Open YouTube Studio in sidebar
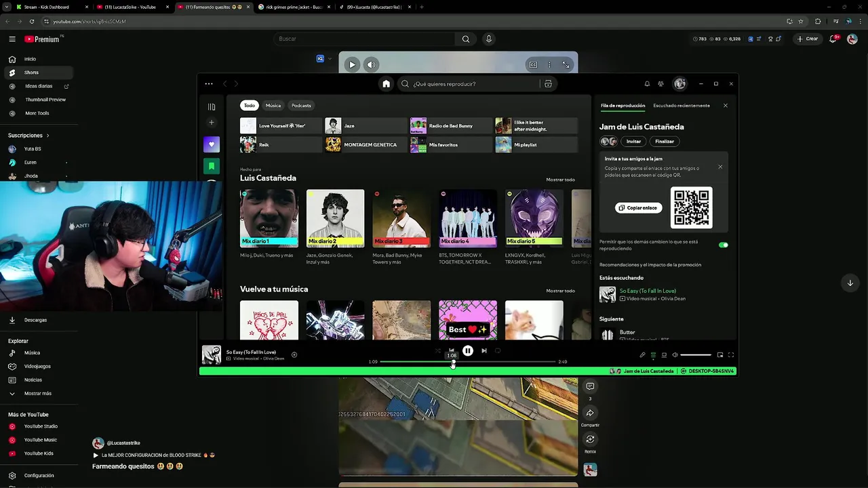Screen dimensions: 868x488 click(x=41, y=426)
